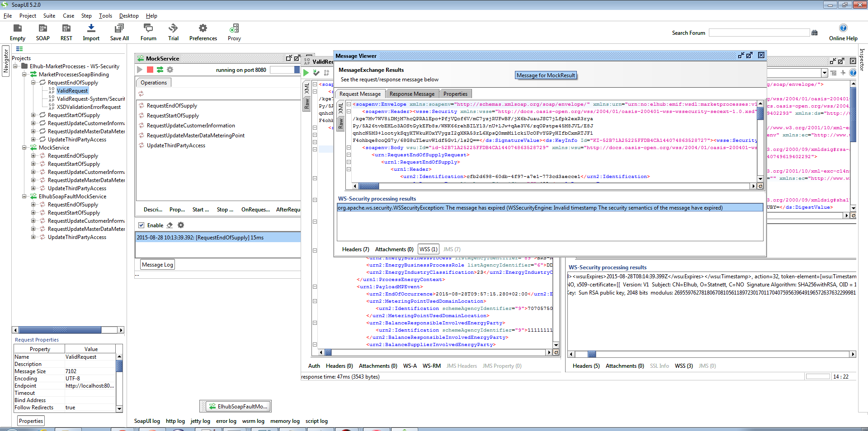Open the Tools menu

pos(105,16)
